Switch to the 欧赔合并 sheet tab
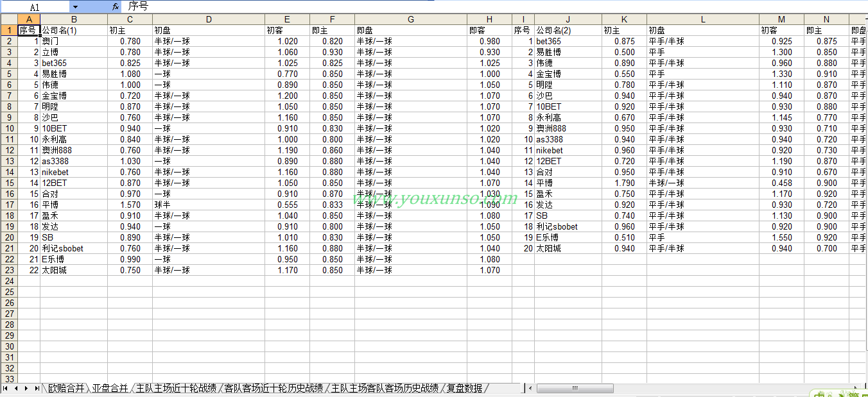The width and height of the screenshot is (868, 397). (65, 388)
